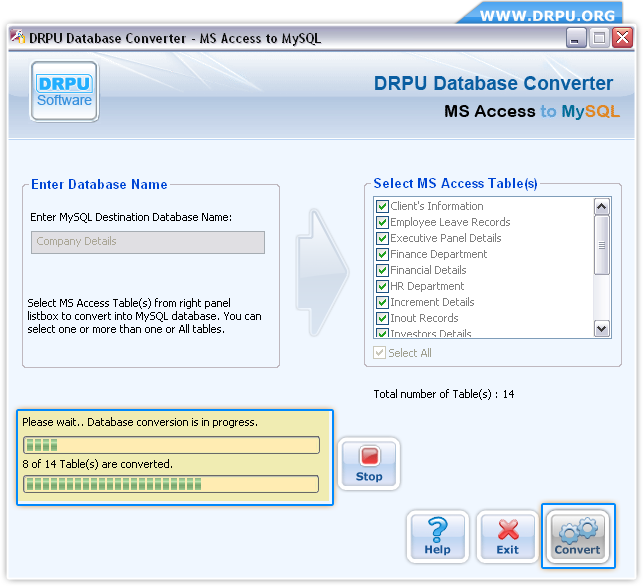This screenshot has height=586, width=643.
Task: Click the table list scrollbar thumb
Action: (602, 245)
